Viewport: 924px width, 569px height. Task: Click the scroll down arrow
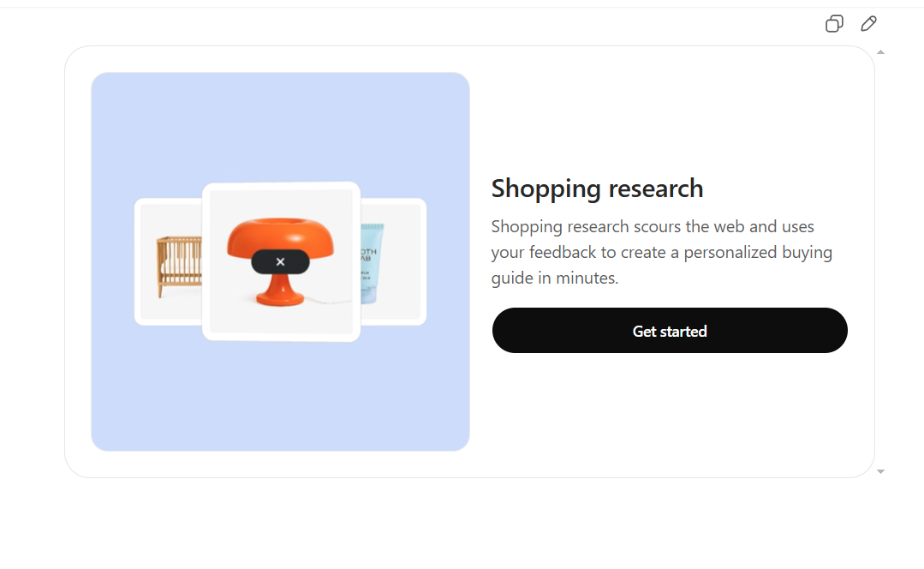coord(880,471)
